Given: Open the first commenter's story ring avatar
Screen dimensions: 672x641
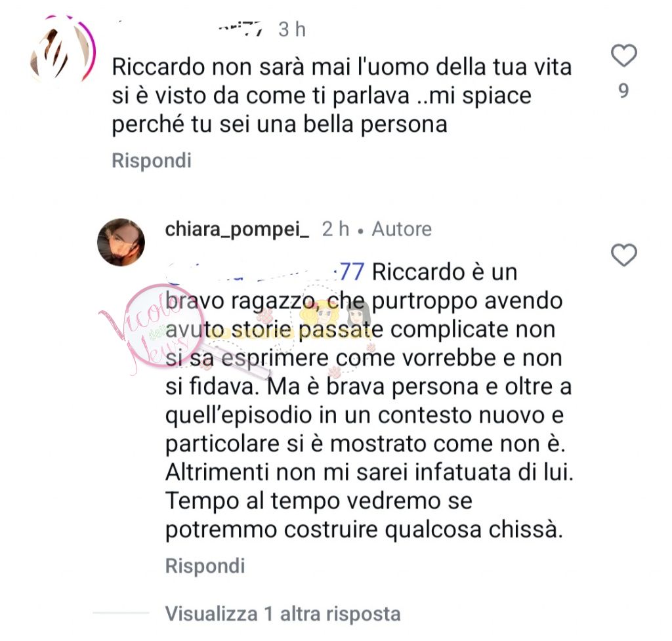Looking at the screenshot, I should pyautogui.click(x=62, y=49).
